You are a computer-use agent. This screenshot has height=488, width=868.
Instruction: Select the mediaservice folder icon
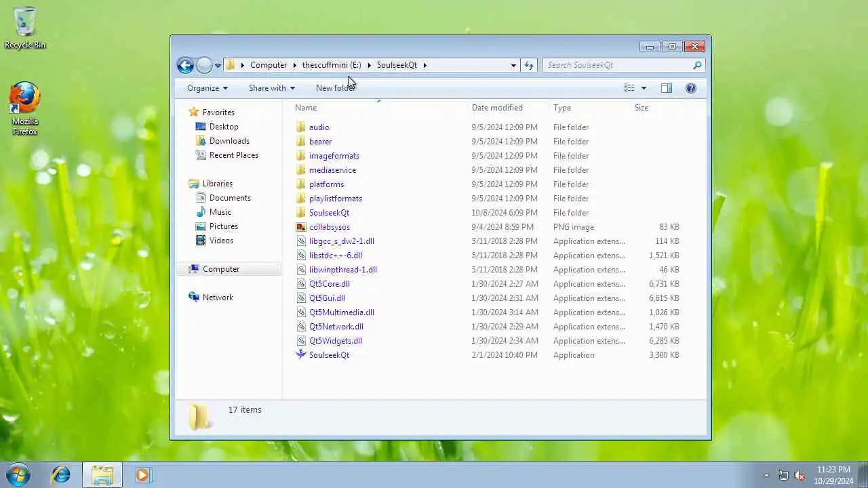301,170
